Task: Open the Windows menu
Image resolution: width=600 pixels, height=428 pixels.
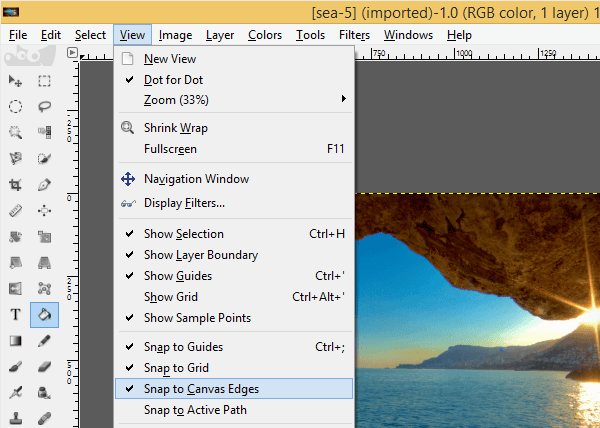Action: click(x=408, y=35)
